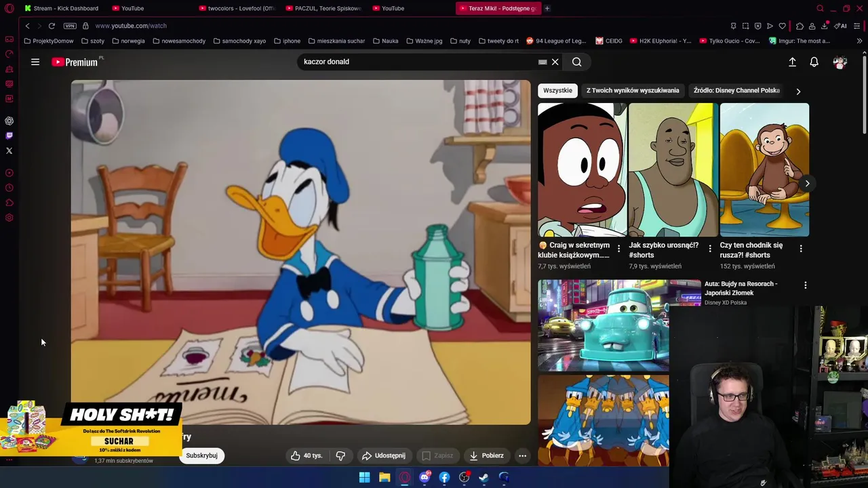Click the page's vertical scrollbar
The height and width of the screenshot is (488, 868).
[x=864, y=95]
